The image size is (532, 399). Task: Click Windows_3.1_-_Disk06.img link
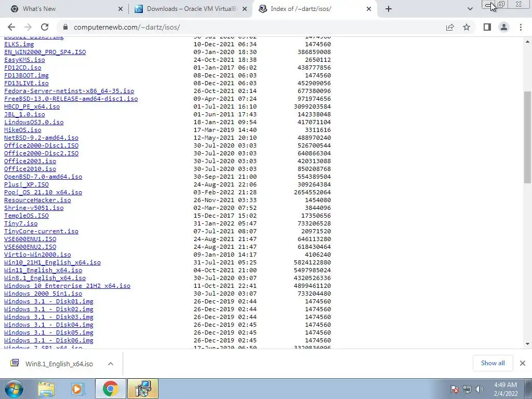[48, 341]
